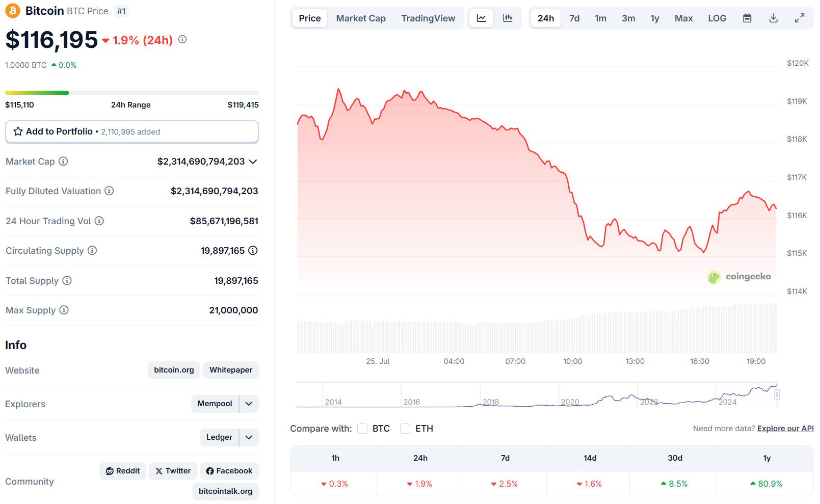This screenshot has width=820, height=504.
Task: Enable BTC comparison checkbox
Action: (x=362, y=429)
